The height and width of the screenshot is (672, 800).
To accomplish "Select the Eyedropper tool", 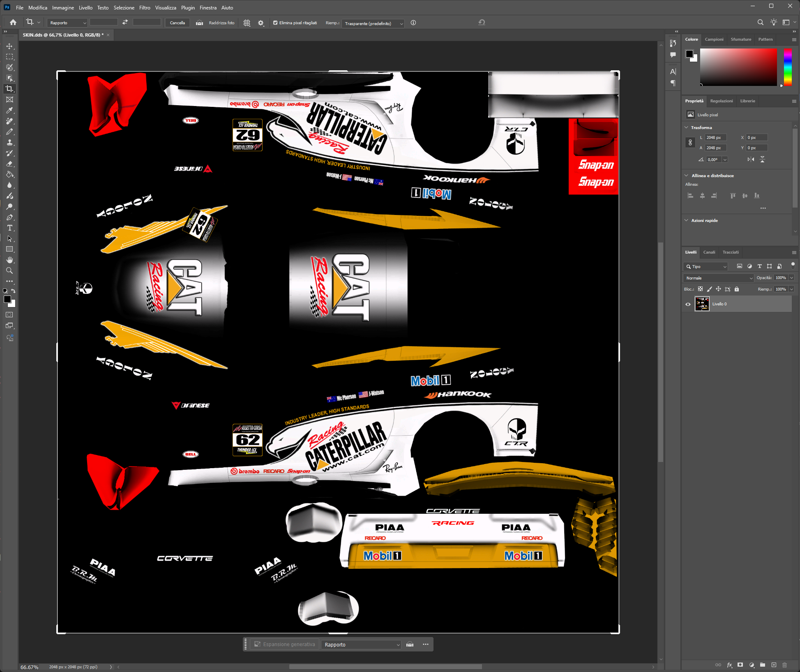I will pyautogui.click(x=9, y=110).
